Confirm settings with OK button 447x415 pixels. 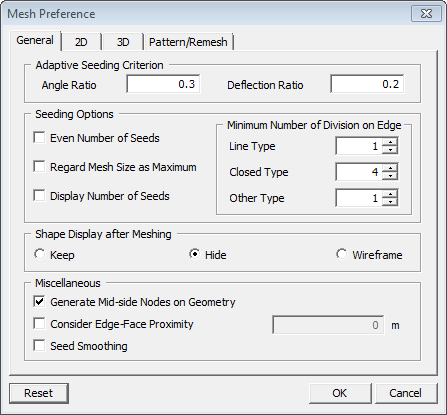[340, 393]
